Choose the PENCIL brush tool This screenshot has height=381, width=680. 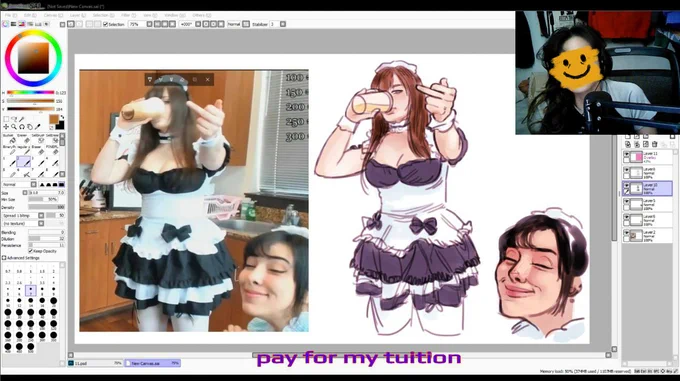coord(52,149)
